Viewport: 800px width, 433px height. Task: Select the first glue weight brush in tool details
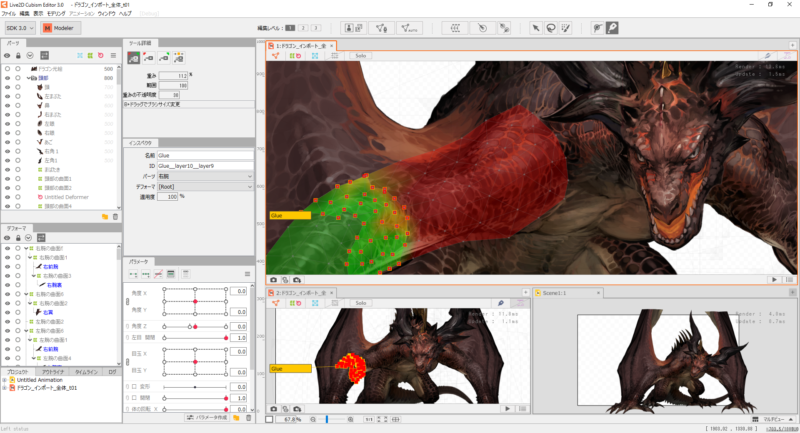[x=134, y=58]
